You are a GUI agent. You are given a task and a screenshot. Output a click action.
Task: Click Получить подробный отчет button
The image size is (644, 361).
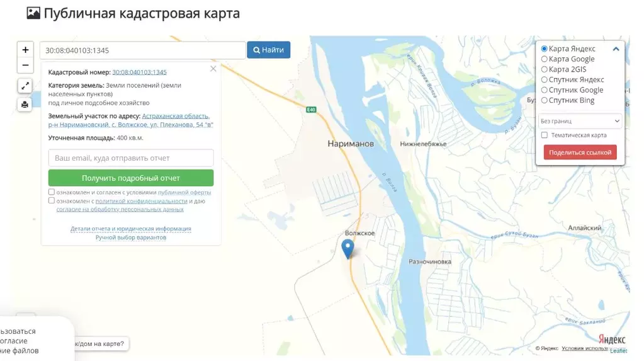tap(131, 178)
